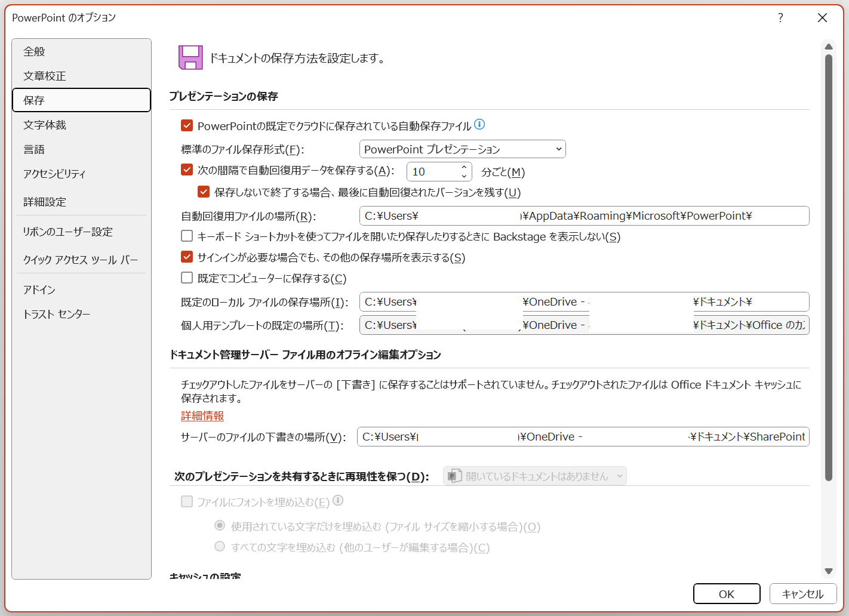Select すべての文字を埋め込む radio button
The width and height of the screenshot is (849, 616).
(x=220, y=546)
